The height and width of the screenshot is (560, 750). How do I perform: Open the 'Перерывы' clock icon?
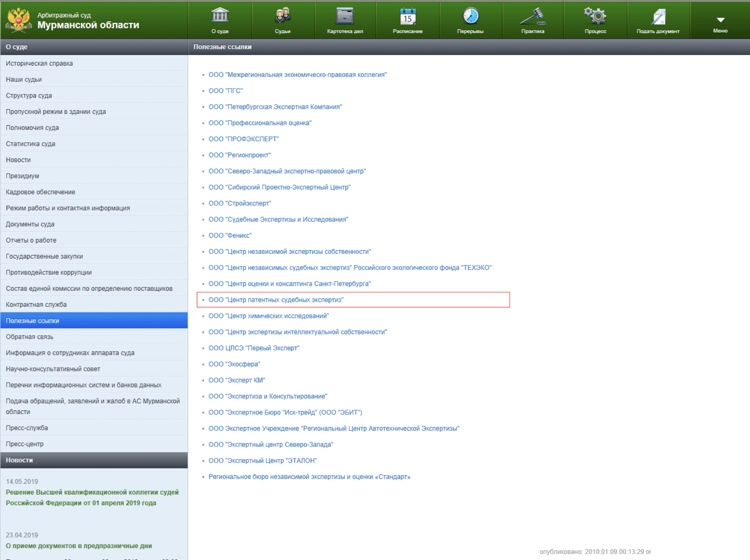(470, 16)
